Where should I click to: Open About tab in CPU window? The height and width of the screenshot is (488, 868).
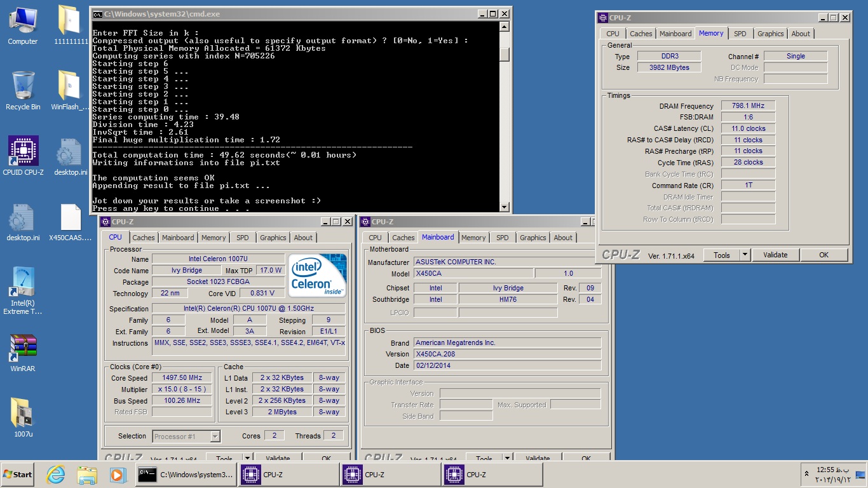click(303, 238)
